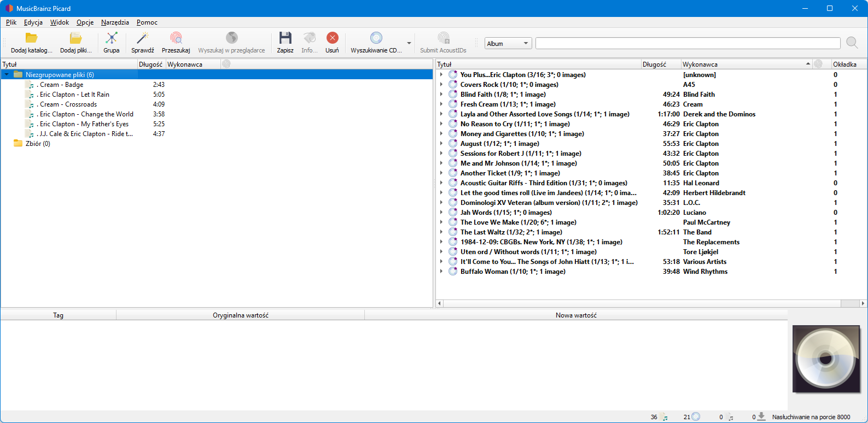
Task: Click the Submit AcoustIDs icon
Action: pos(444,38)
